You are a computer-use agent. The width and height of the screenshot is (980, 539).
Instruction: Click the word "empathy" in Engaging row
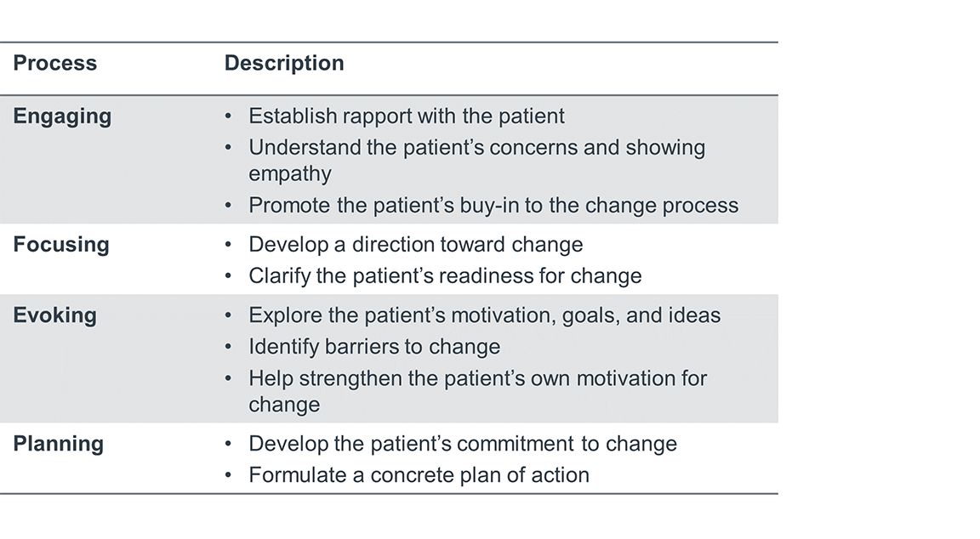pos(289,173)
